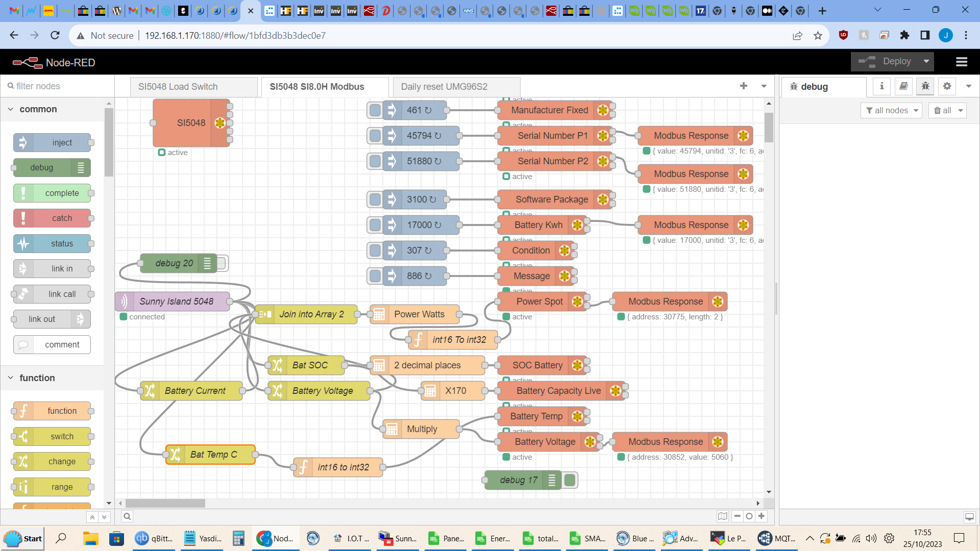The height and width of the screenshot is (551, 980).
Task: Open the all nodes debug filter dropdown
Action: (891, 110)
